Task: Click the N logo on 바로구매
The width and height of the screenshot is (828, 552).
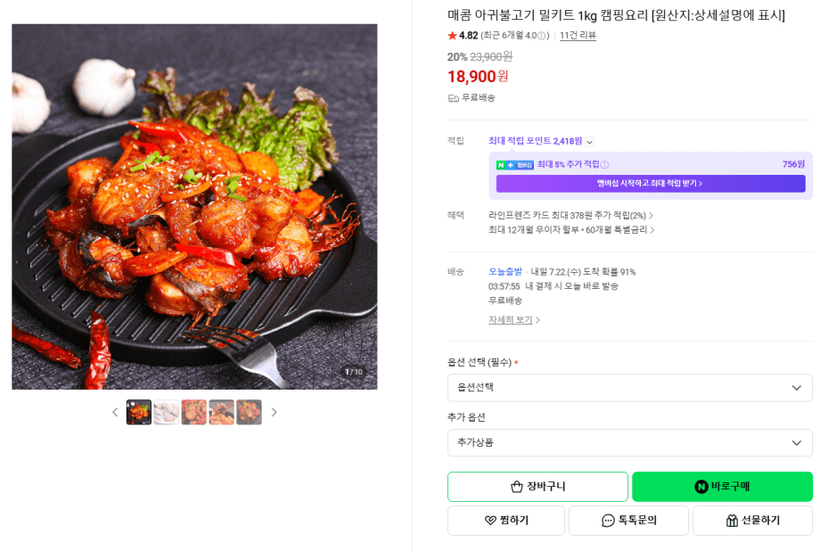Action: (701, 486)
